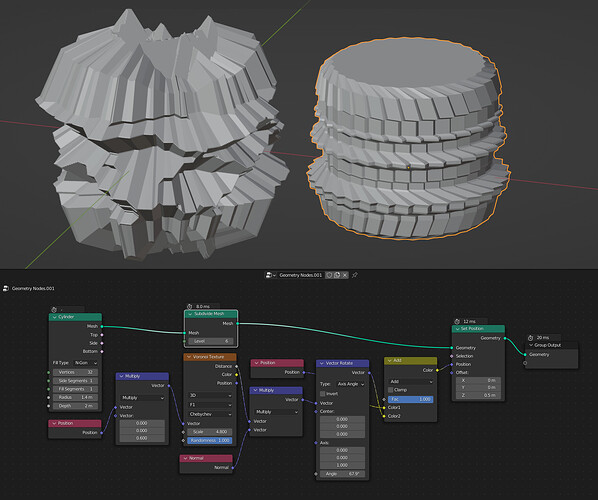Click the duplicate node tree icon
Viewport: 598px width, 500px height.
point(337,275)
